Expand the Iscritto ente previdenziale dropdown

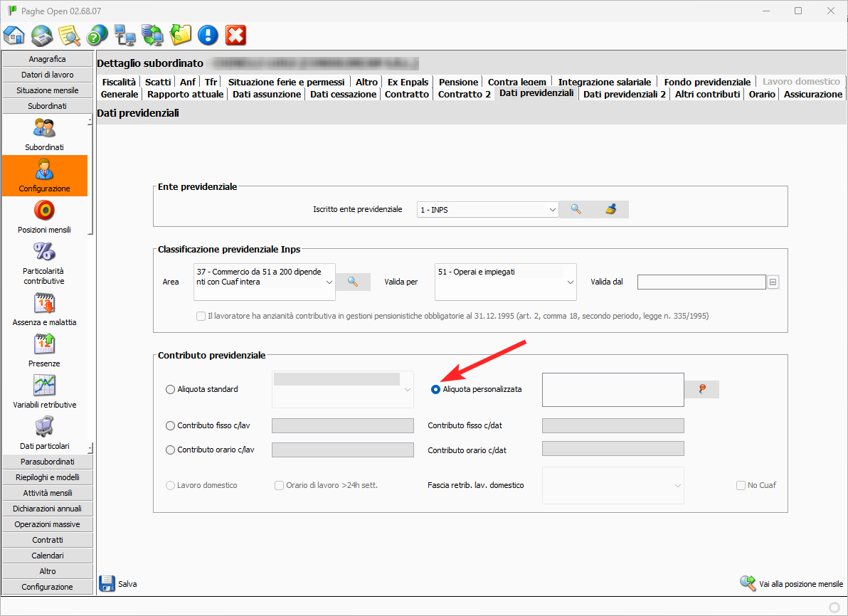click(x=552, y=210)
